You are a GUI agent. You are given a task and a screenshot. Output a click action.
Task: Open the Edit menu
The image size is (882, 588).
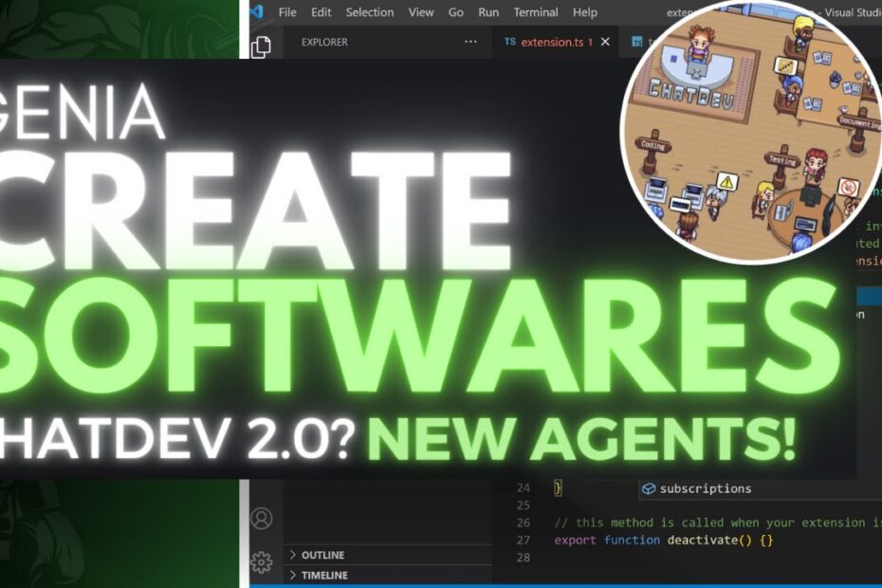click(322, 12)
